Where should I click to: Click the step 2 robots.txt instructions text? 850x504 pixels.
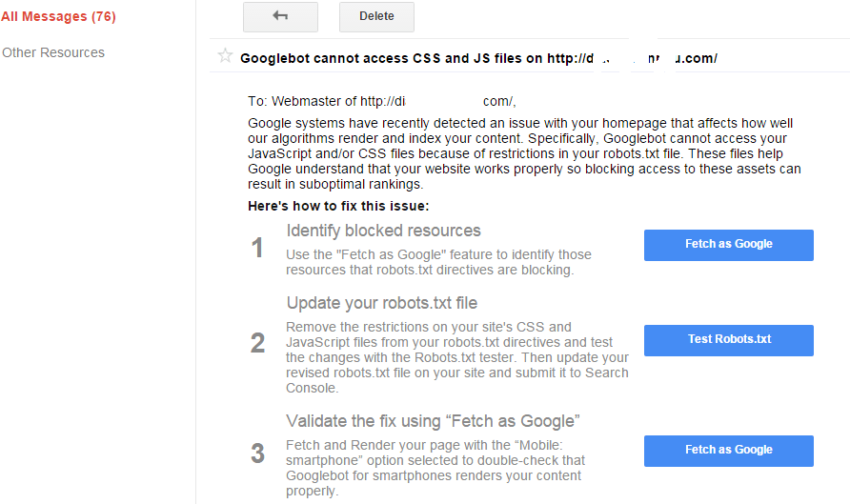(457, 357)
